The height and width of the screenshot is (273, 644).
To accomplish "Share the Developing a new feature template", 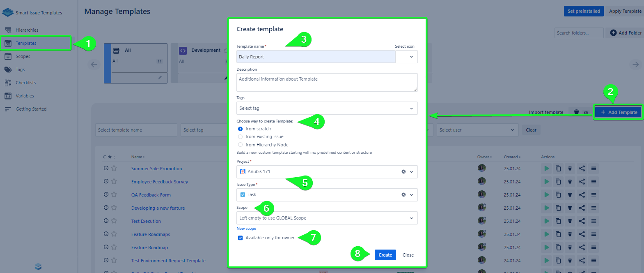I will [x=582, y=208].
